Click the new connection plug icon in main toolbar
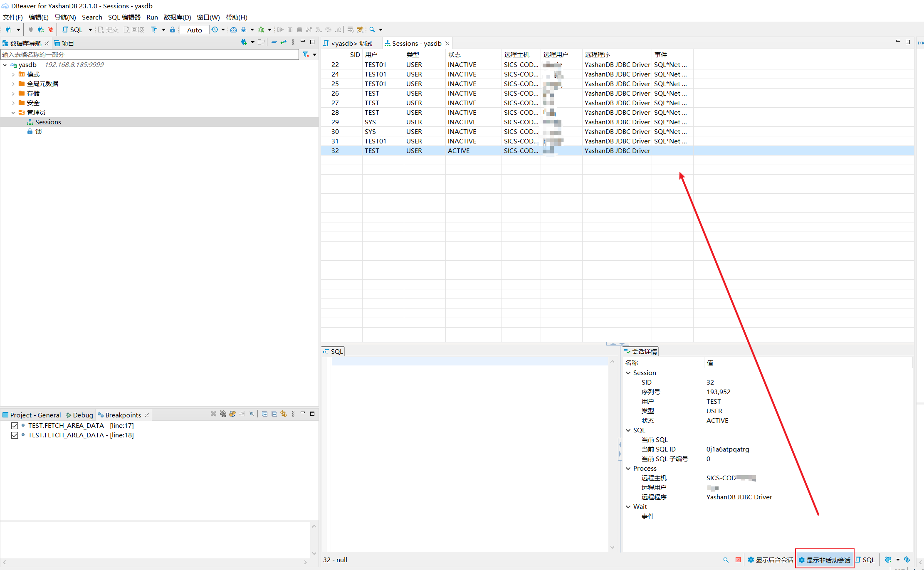The image size is (924, 570). click(x=9, y=30)
